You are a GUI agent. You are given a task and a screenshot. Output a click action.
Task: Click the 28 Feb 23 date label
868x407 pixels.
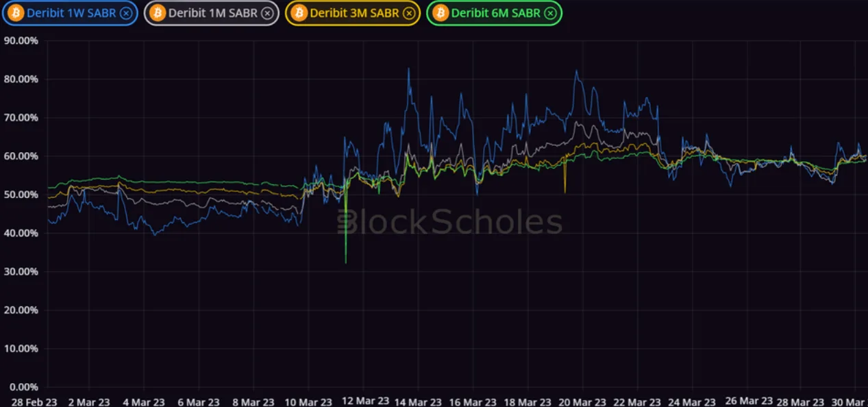coord(34,402)
